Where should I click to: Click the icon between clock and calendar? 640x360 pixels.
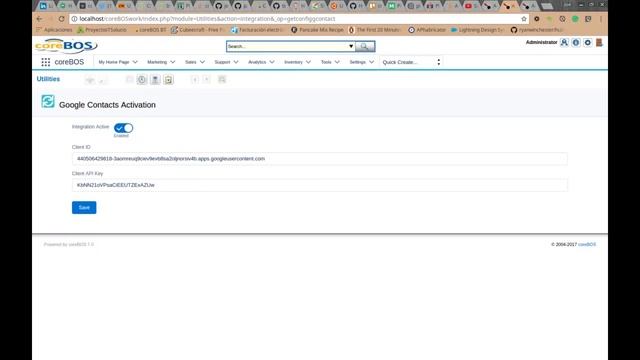155,80
